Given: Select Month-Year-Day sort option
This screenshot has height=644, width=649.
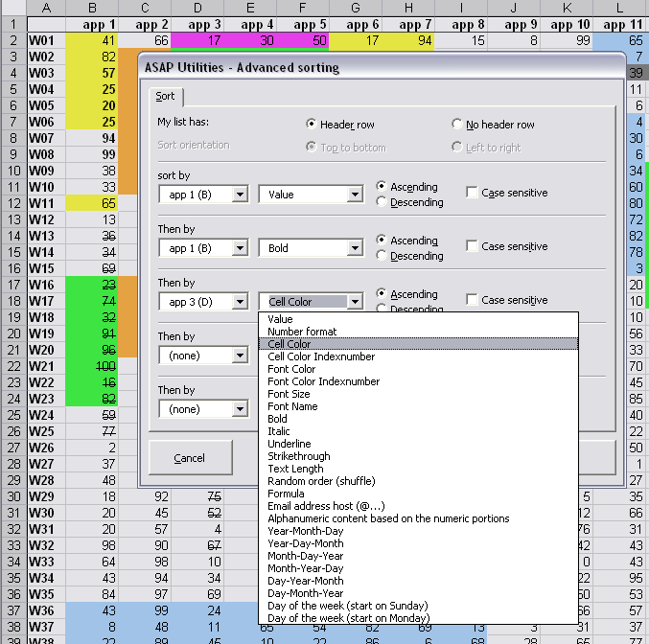Looking at the screenshot, I should pos(418,568).
